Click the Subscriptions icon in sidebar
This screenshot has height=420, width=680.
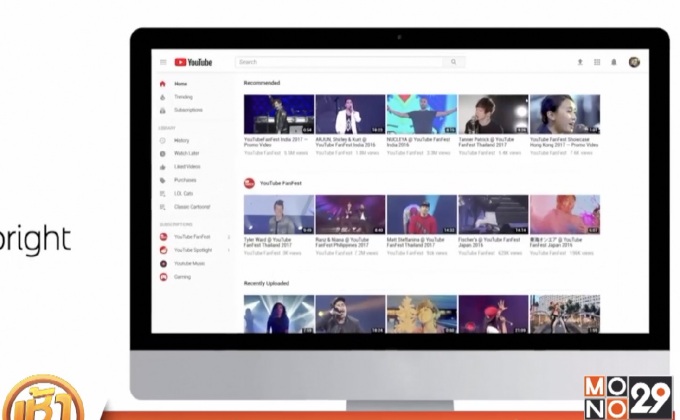(x=163, y=110)
